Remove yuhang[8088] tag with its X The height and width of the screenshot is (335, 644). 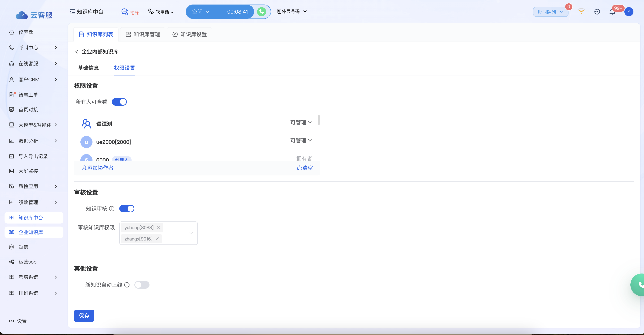[158, 228]
